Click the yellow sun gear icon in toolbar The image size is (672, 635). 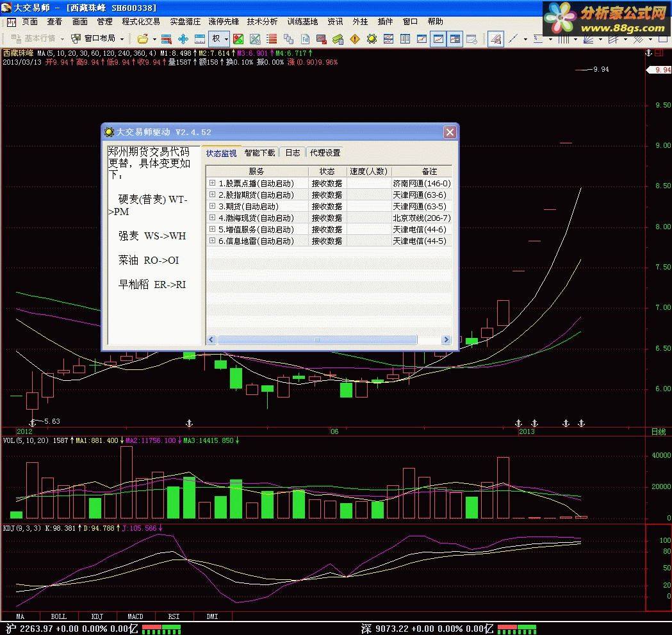(x=372, y=39)
